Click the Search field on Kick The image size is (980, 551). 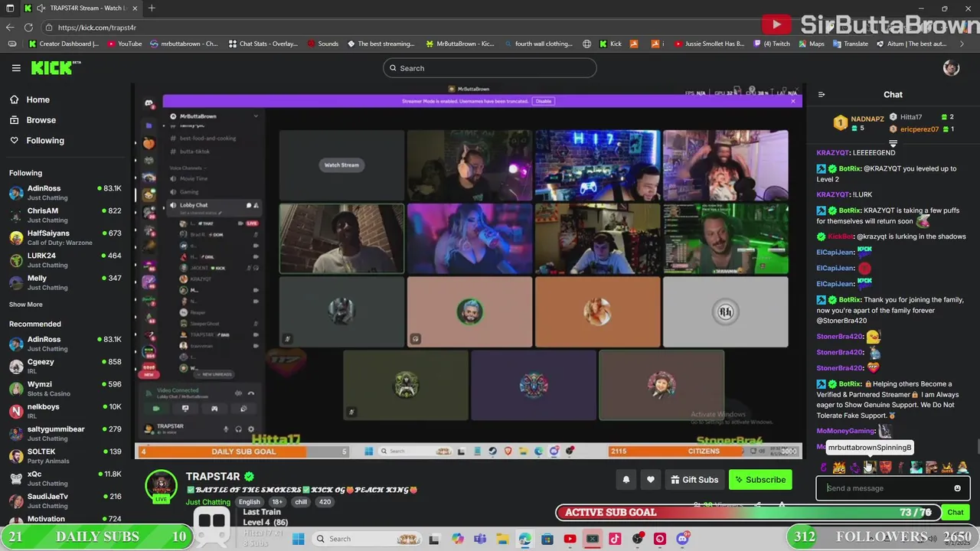click(490, 68)
